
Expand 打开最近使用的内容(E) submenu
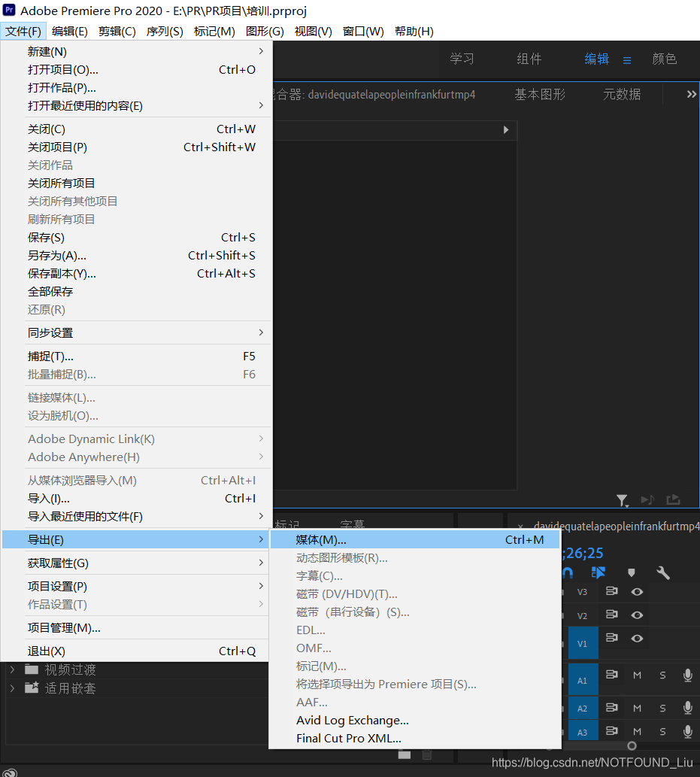pyautogui.click(x=136, y=105)
